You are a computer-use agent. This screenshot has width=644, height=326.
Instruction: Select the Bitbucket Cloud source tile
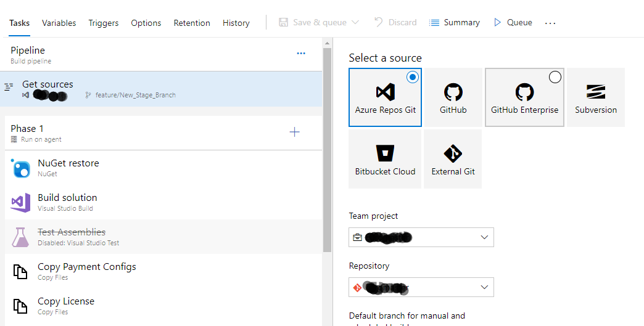point(385,159)
